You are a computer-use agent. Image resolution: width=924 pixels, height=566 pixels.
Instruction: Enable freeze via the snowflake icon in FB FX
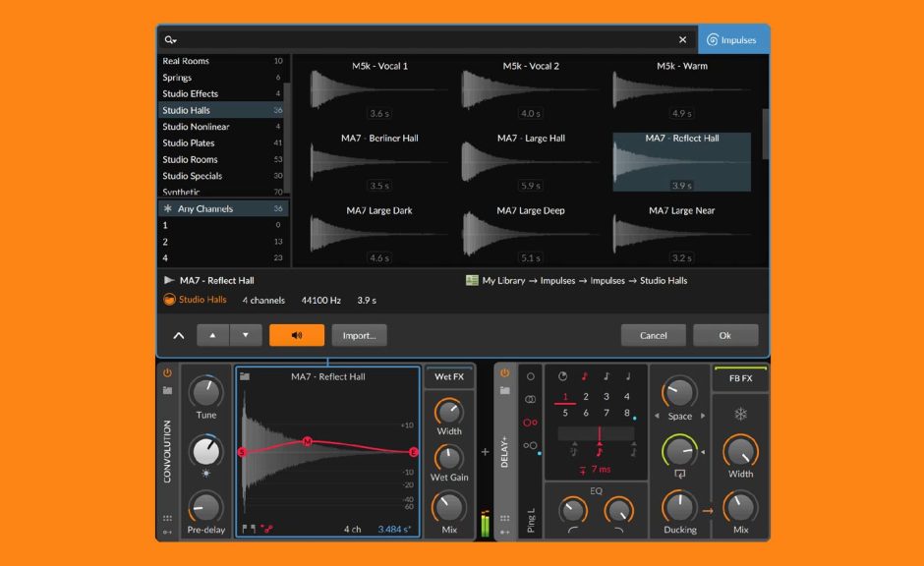(738, 414)
